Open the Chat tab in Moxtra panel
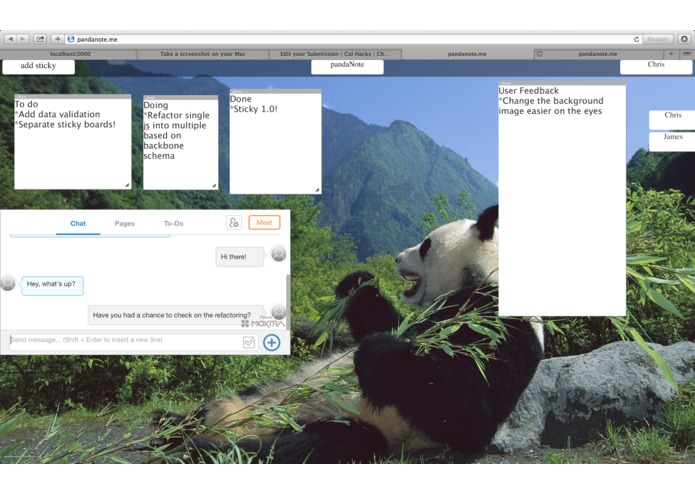The image size is (695, 494). point(78,223)
